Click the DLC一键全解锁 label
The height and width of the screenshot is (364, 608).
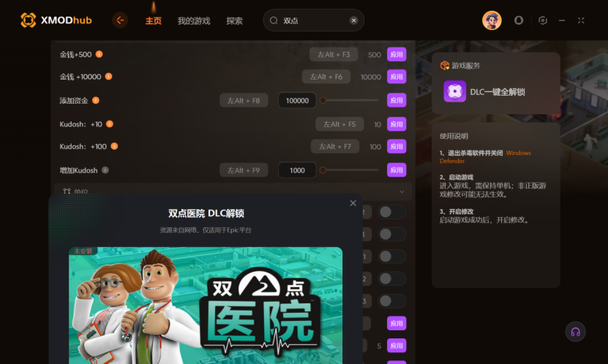pyautogui.click(x=498, y=92)
